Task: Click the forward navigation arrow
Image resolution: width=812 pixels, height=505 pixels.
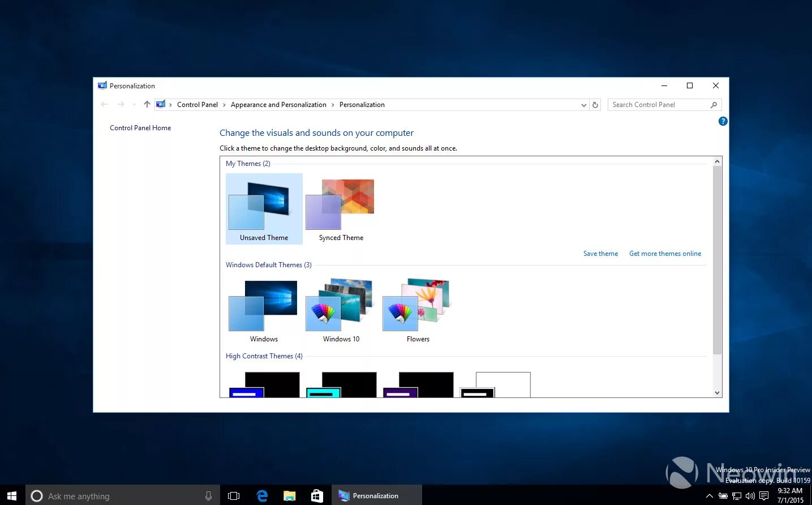Action: [x=121, y=104]
